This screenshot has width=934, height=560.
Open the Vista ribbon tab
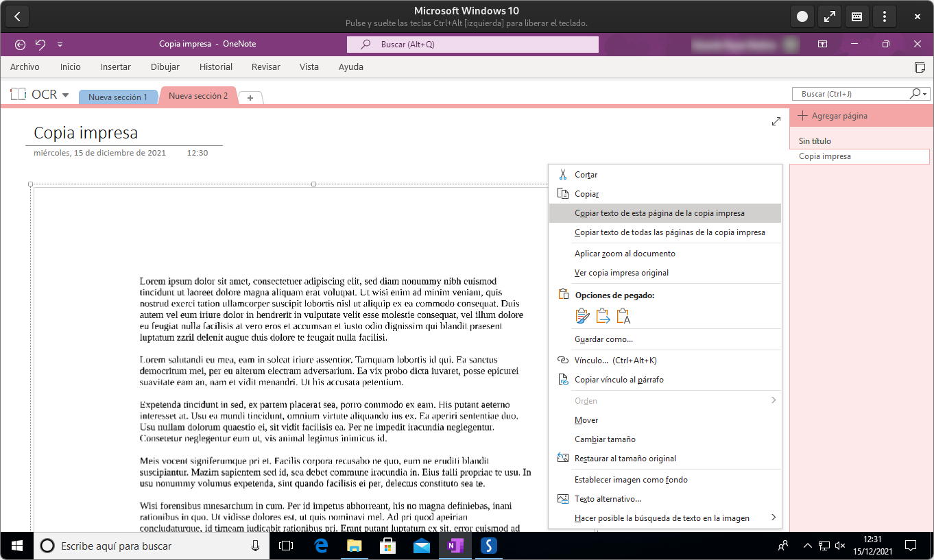pyautogui.click(x=309, y=67)
